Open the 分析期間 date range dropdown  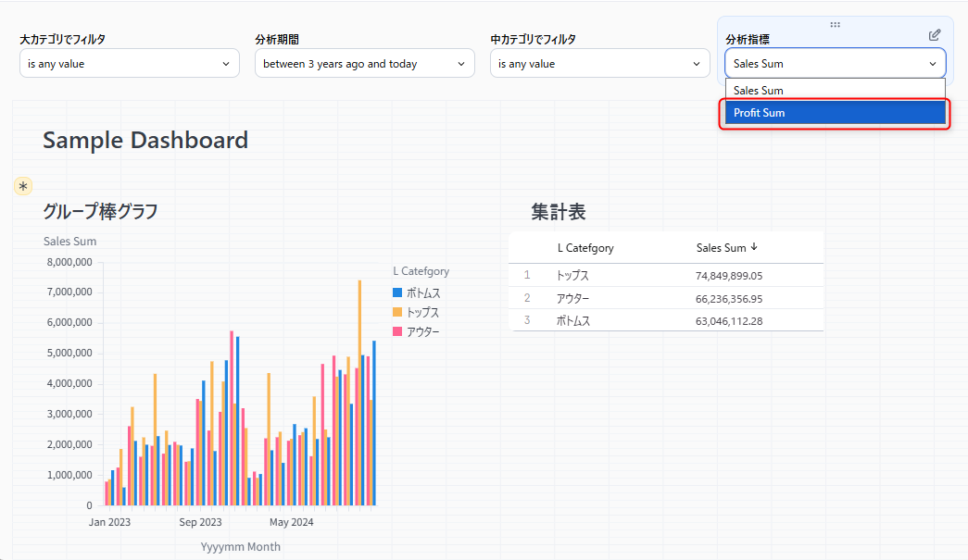point(364,64)
